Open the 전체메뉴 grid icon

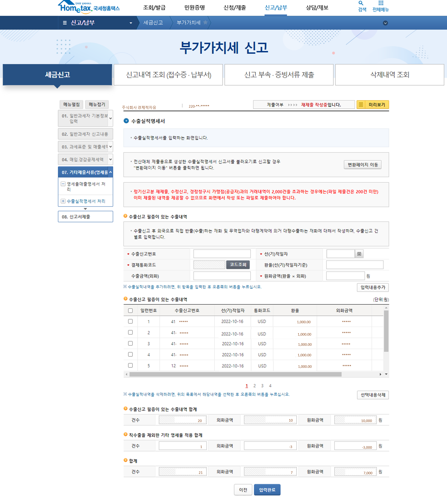381,3
